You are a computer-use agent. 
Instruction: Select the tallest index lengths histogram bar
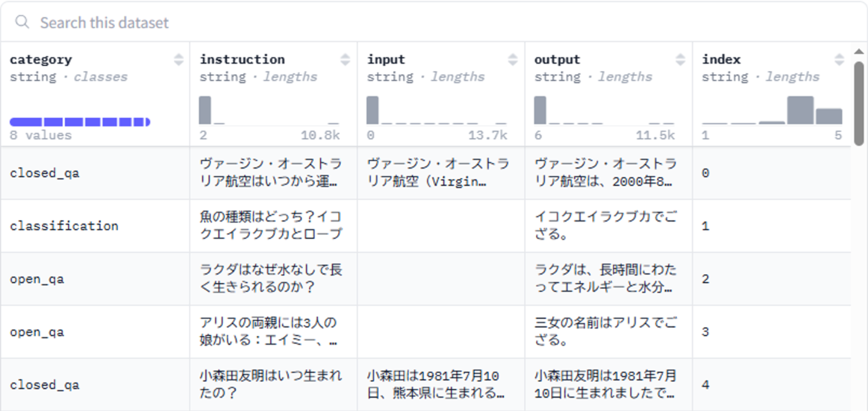[800, 110]
